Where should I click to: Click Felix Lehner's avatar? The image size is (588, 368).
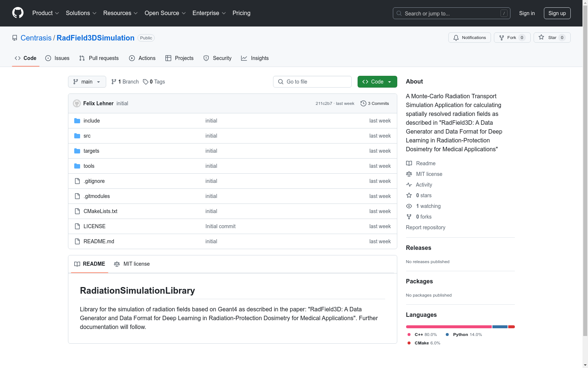(77, 103)
